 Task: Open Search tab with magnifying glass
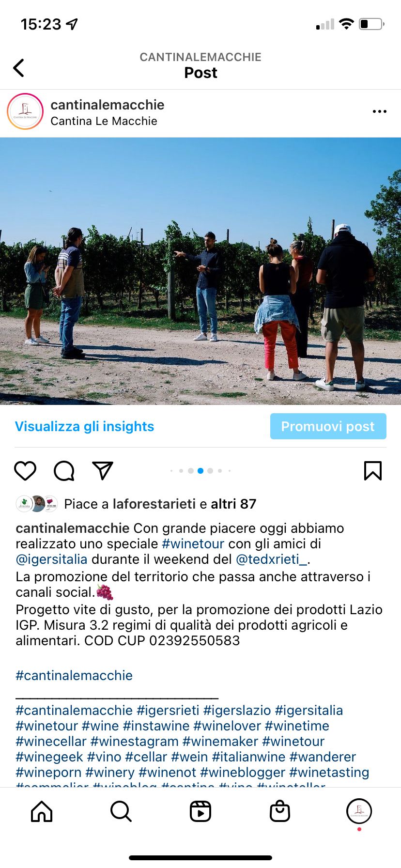(121, 811)
